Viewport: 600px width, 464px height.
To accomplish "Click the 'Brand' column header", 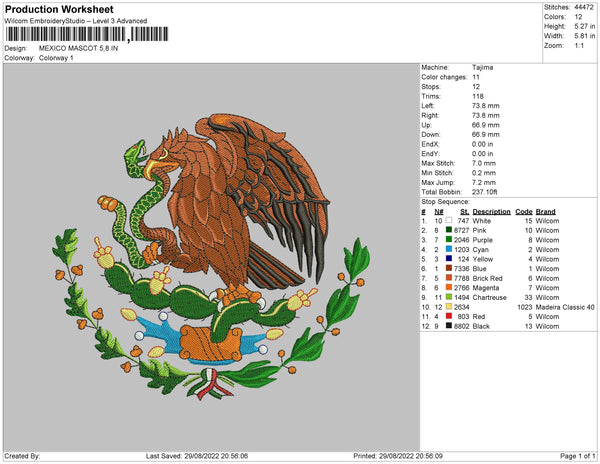I will 545,212.
